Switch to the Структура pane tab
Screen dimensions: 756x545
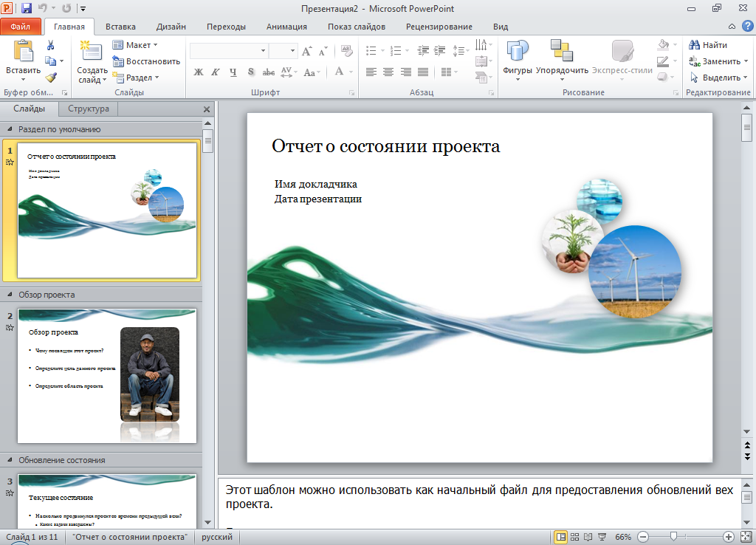[89, 109]
